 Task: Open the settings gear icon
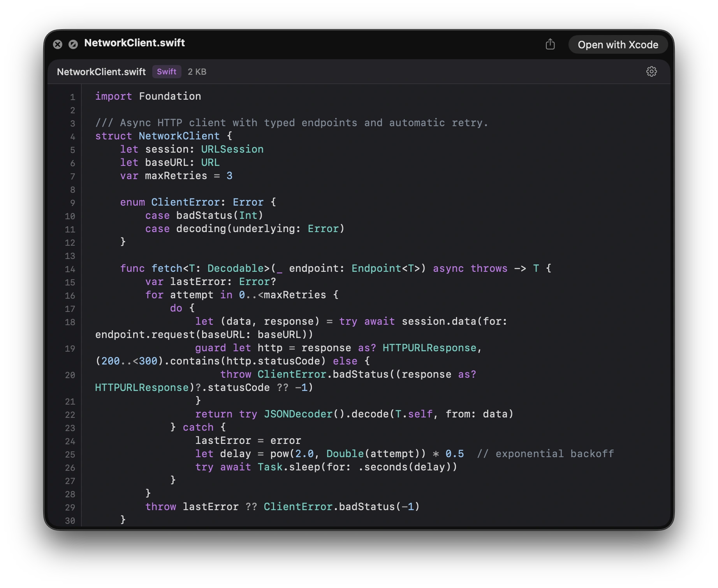click(651, 72)
